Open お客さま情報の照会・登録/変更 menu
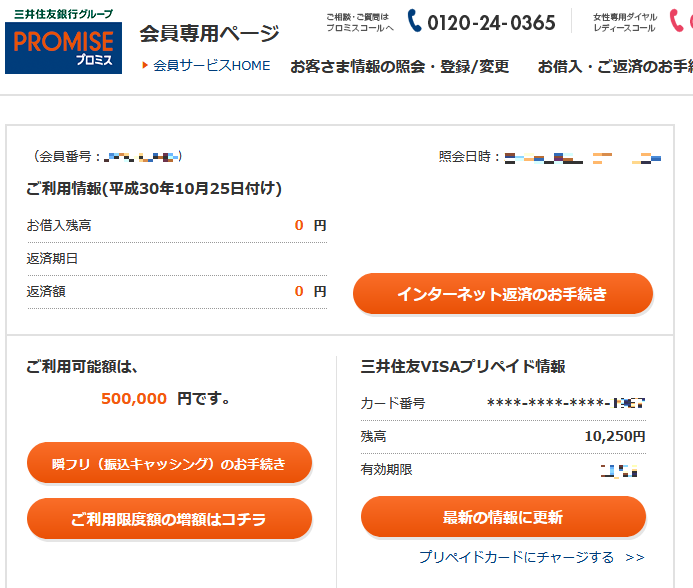The height and width of the screenshot is (588, 693). coord(400,67)
